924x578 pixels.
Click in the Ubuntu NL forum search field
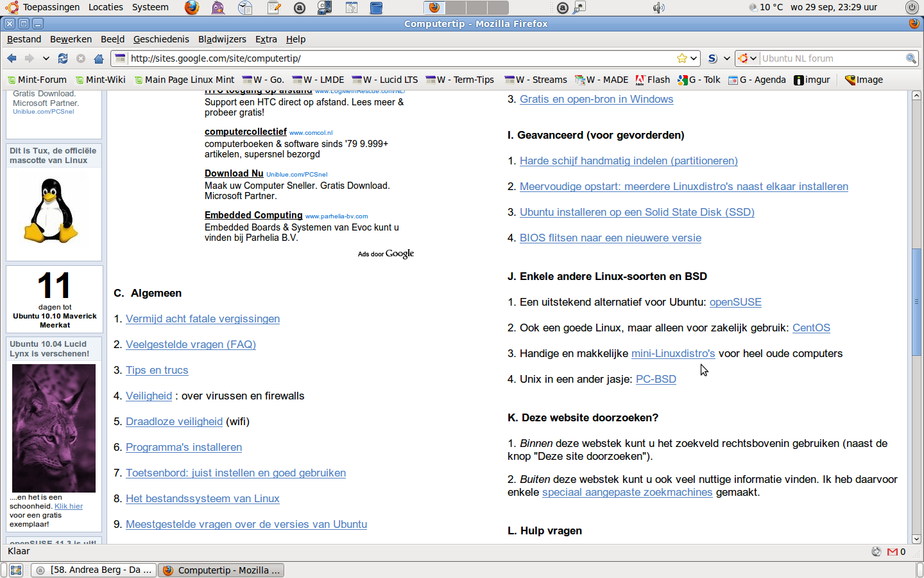coord(832,58)
